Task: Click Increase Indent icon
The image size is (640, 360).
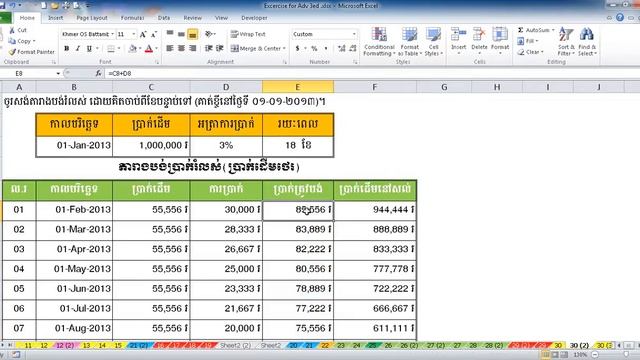Action: pos(220,49)
